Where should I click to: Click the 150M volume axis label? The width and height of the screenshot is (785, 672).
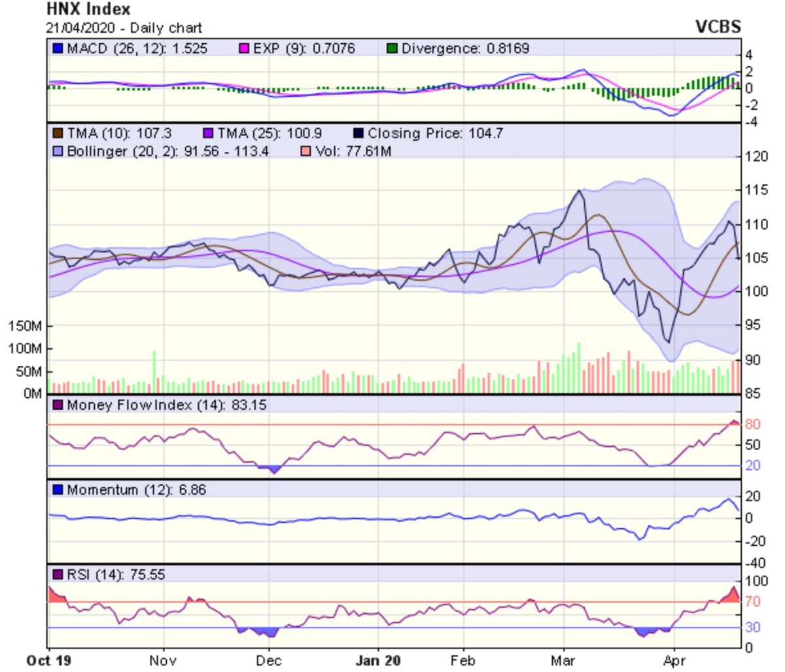pos(25,326)
